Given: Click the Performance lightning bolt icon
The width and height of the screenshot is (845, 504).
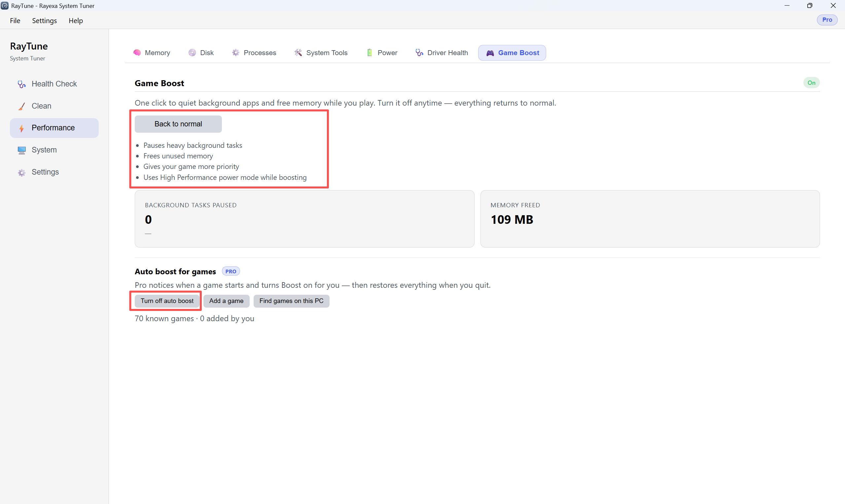Looking at the screenshot, I should [22, 128].
